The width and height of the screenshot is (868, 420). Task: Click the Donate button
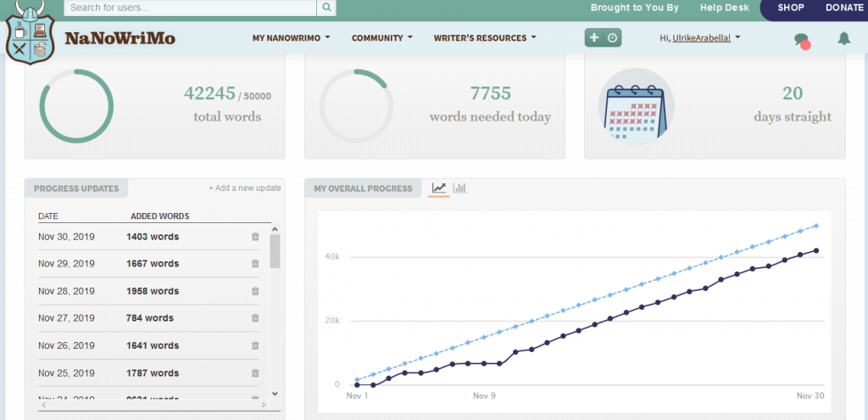coord(844,8)
